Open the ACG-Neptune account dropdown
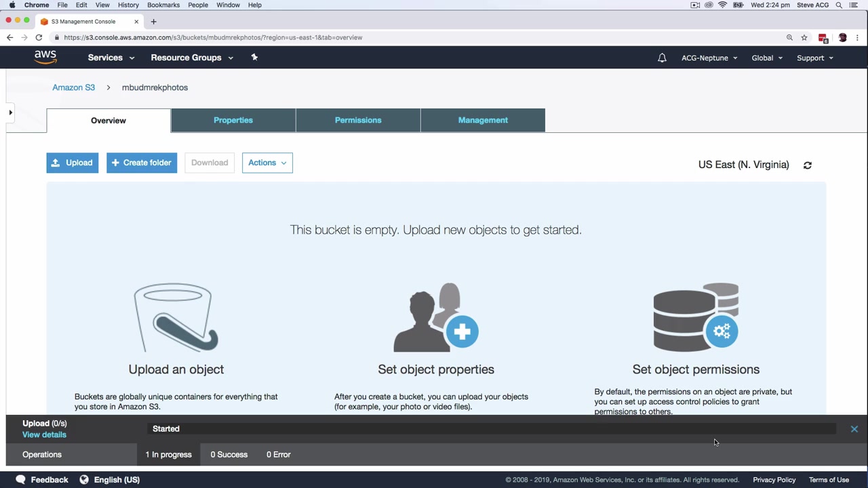Screen dimensions: 868x488 coord(709,58)
